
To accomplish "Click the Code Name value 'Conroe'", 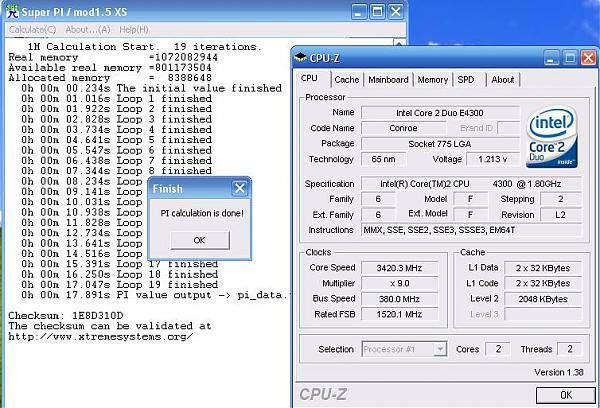I will point(403,128).
